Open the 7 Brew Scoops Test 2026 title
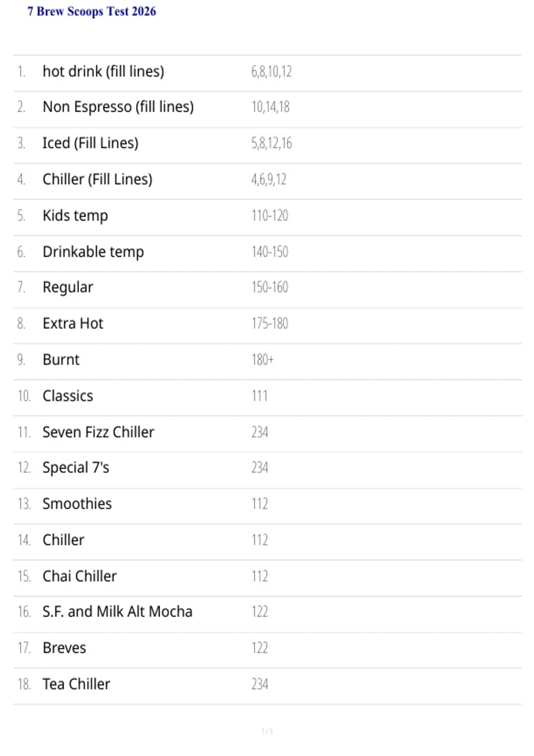 pyautogui.click(x=92, y=12)
